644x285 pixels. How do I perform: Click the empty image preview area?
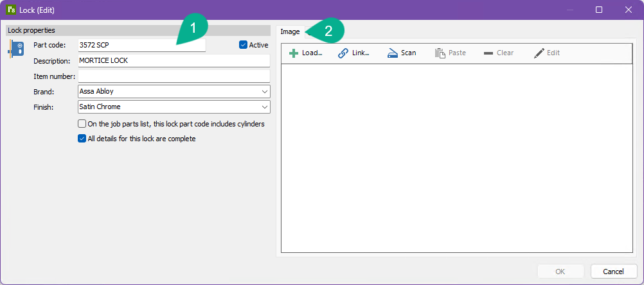[x=457, y=158]
